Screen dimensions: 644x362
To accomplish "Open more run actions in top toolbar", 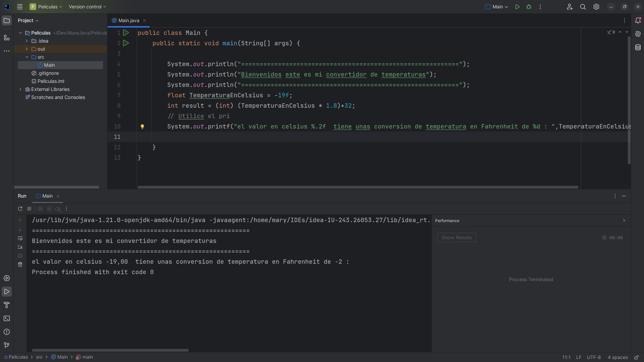I will [540, 7].
